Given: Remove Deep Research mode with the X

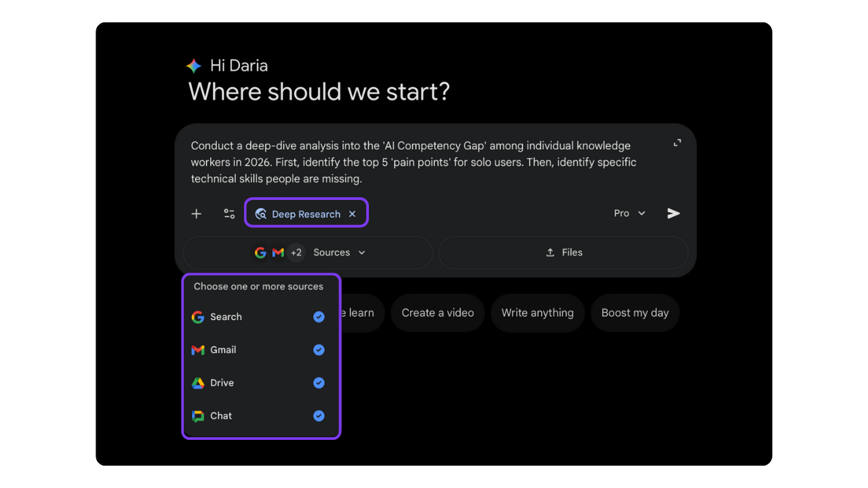Looking at the screenshot, I should (352, 213).
